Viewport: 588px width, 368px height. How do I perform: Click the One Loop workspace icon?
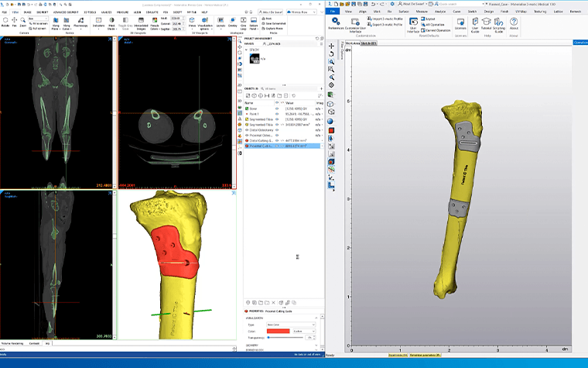click(x=244, y=23)
